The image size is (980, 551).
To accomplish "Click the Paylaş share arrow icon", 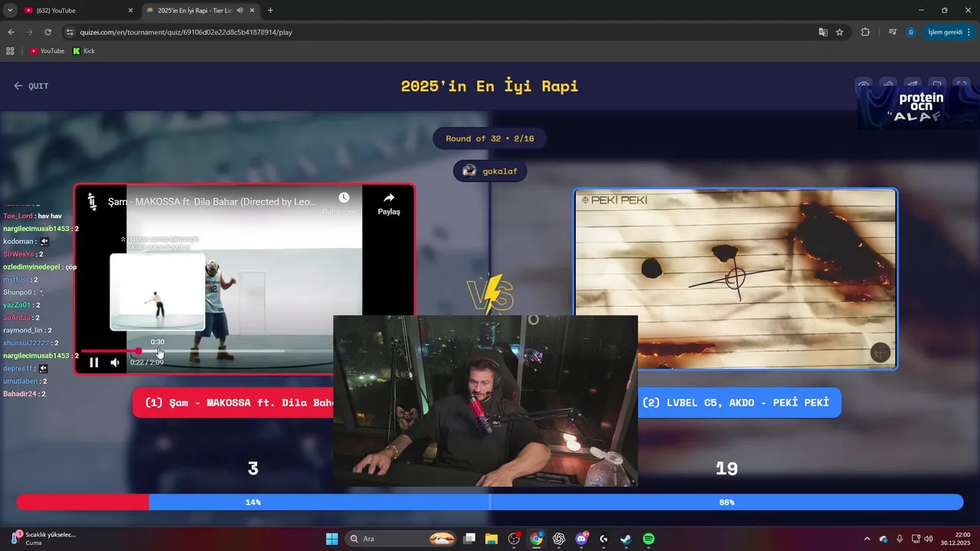I will point(389,198).
